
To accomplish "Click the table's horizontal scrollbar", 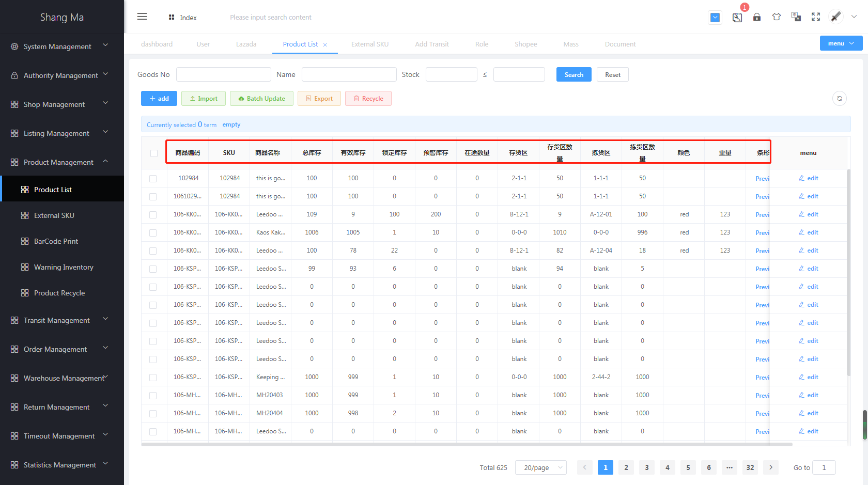I will click(467, 444).
